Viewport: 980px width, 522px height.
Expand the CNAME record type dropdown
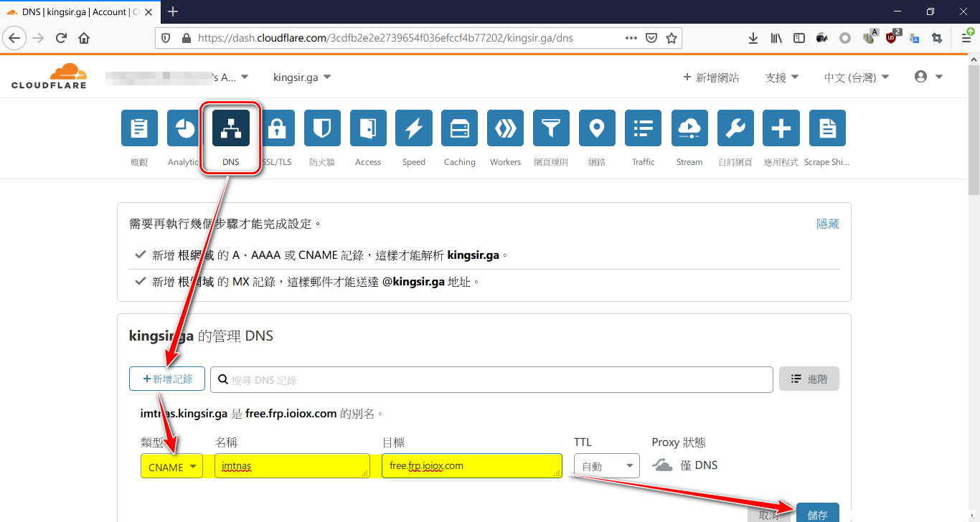point(171,466)
